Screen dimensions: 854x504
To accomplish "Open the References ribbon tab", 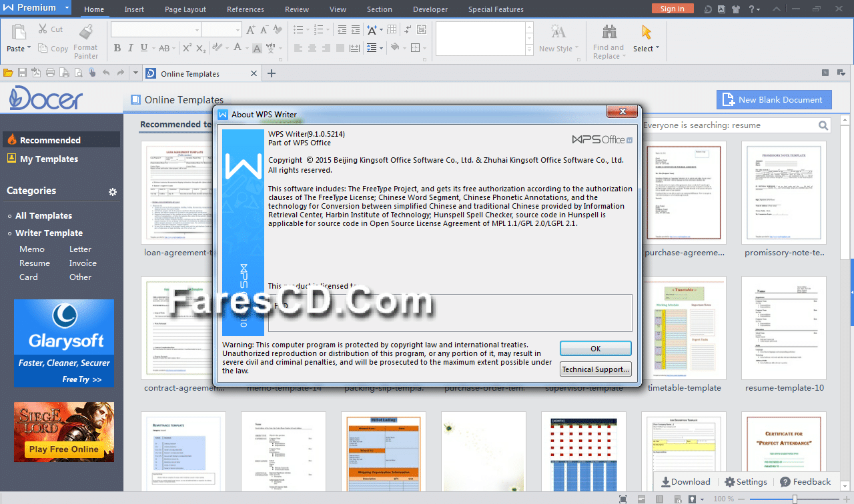I will (245, 9).
